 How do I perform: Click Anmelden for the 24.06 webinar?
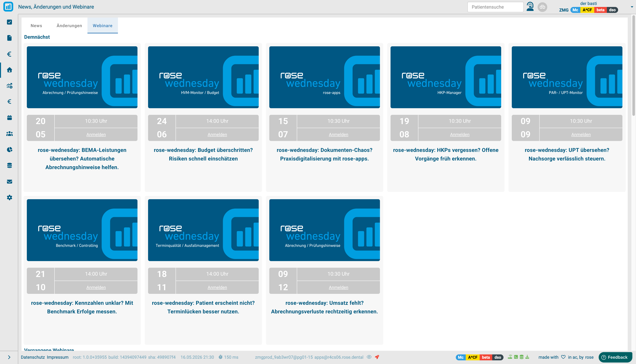pyautogui.click(x=217, y=135)
